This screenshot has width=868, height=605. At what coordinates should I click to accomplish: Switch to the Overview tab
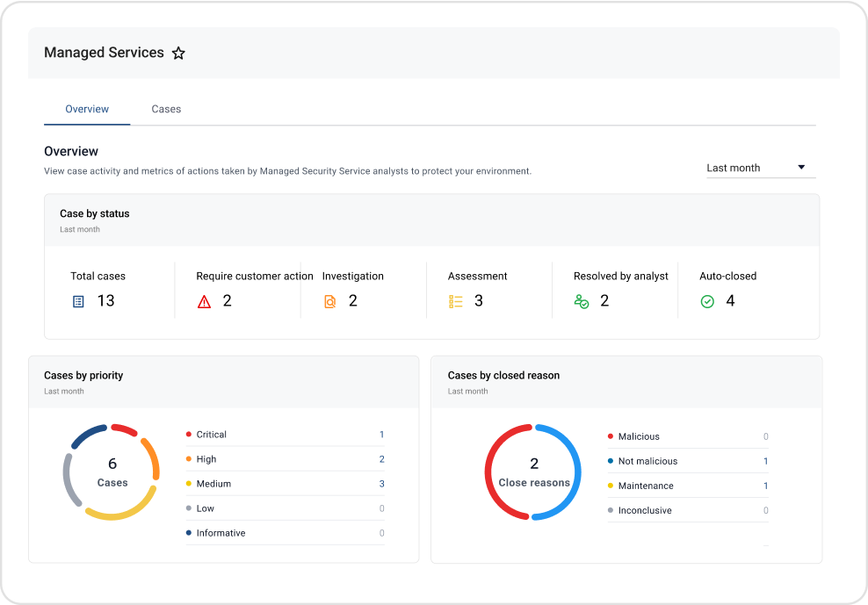87,109
